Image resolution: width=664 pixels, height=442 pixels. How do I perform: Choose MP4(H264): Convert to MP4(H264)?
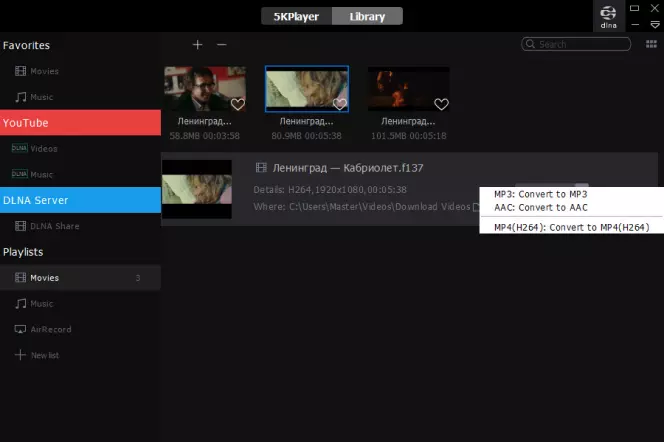click(x=571, y=227)
